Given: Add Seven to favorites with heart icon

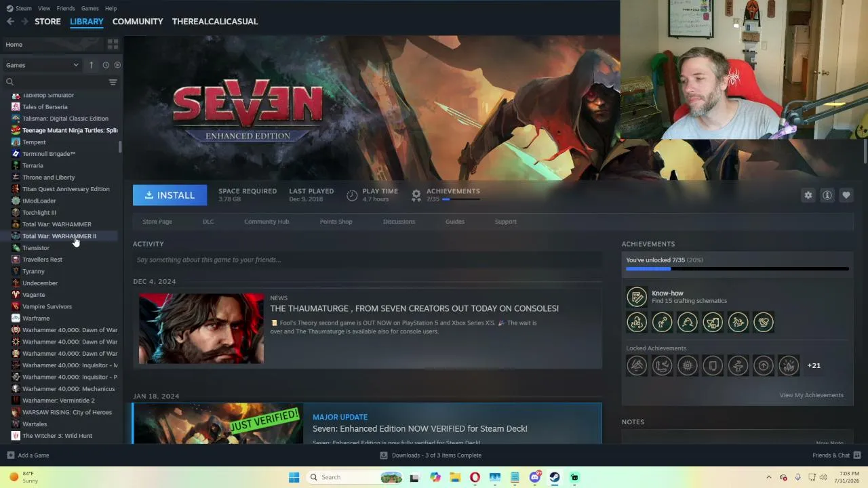Looking at the screenshot, I should 846,195.
